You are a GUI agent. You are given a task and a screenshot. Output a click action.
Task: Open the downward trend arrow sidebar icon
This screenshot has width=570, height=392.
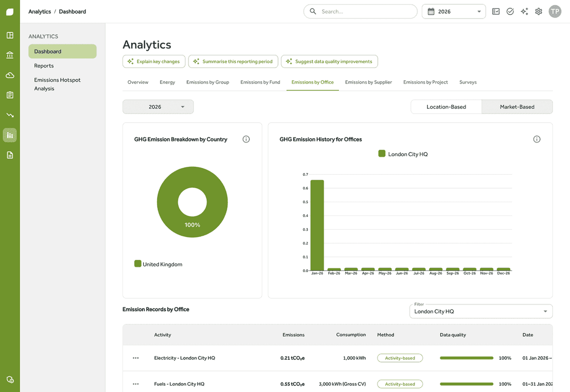pyautogui.click(x=10, y=115)
